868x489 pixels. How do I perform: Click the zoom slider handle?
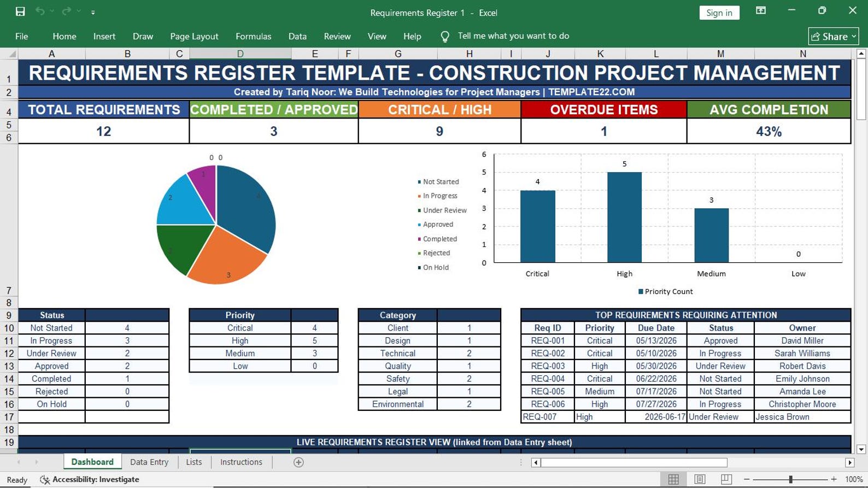click(x=790, y=479)
